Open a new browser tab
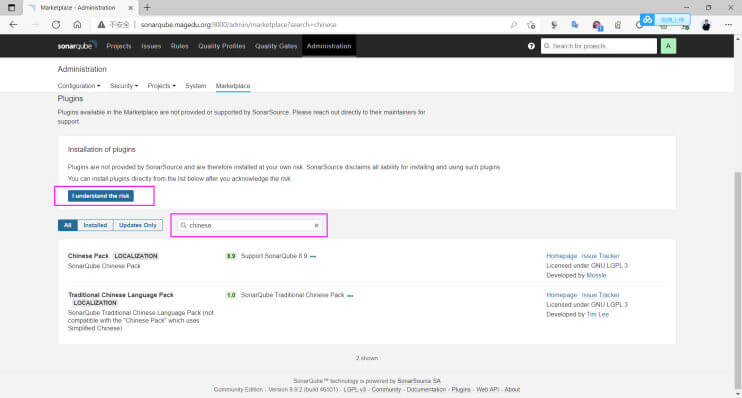This screenshot has width=742, height=398. [x=147, y=8]
